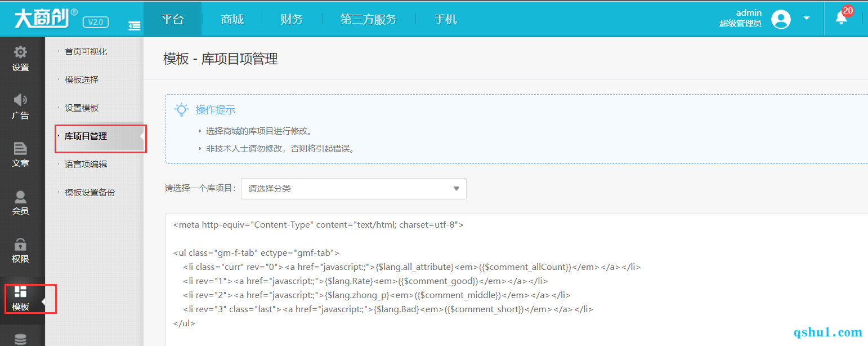868x346 pixels.
Task: Click the meta http-equiv code line
Action: point(319,225)
